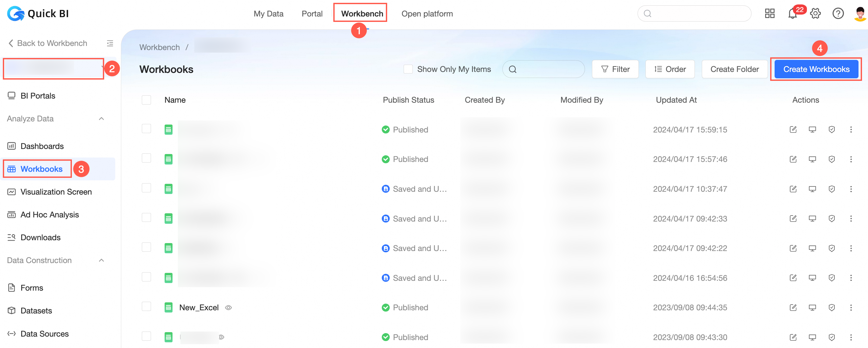Tick checkbox for row updated 2024/04/17 15:59:15

coord(146,128)
